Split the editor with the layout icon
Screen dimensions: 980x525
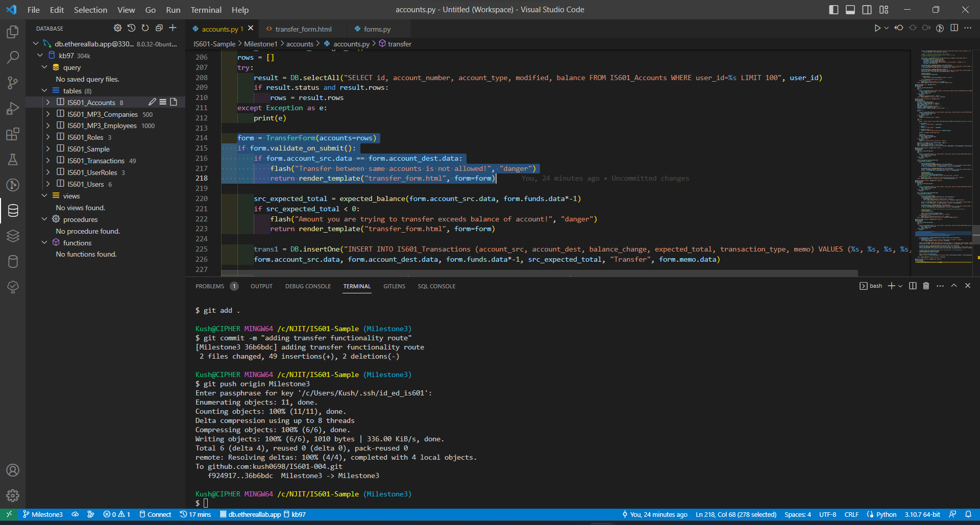pyautogui.click(x=954, y=28)
